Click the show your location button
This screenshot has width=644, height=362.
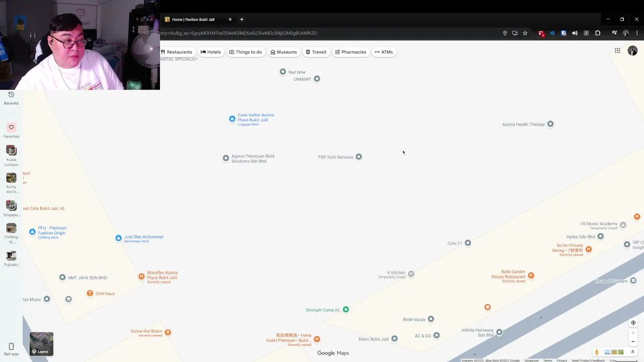click(x=633, y=323)
